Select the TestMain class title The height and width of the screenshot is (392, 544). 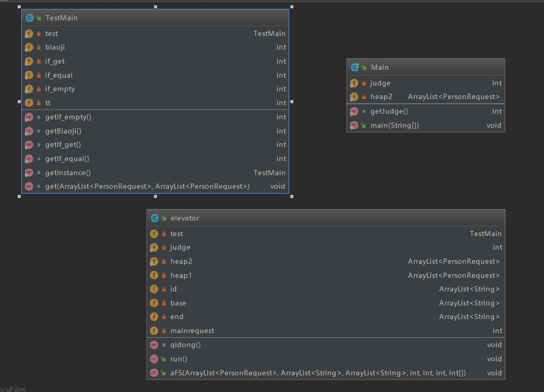[61, 18]
